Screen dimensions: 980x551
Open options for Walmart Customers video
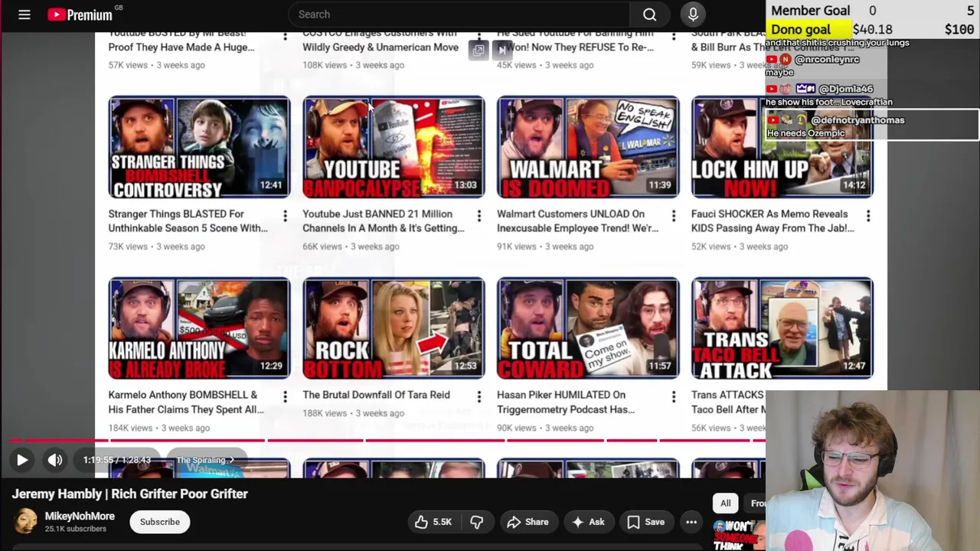click(674, 217)
